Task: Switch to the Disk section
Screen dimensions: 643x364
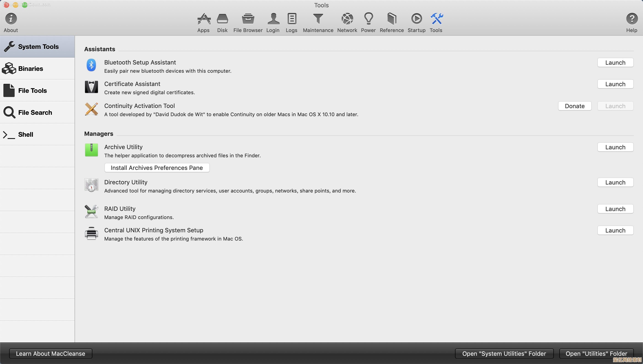Action: (222, 19)
